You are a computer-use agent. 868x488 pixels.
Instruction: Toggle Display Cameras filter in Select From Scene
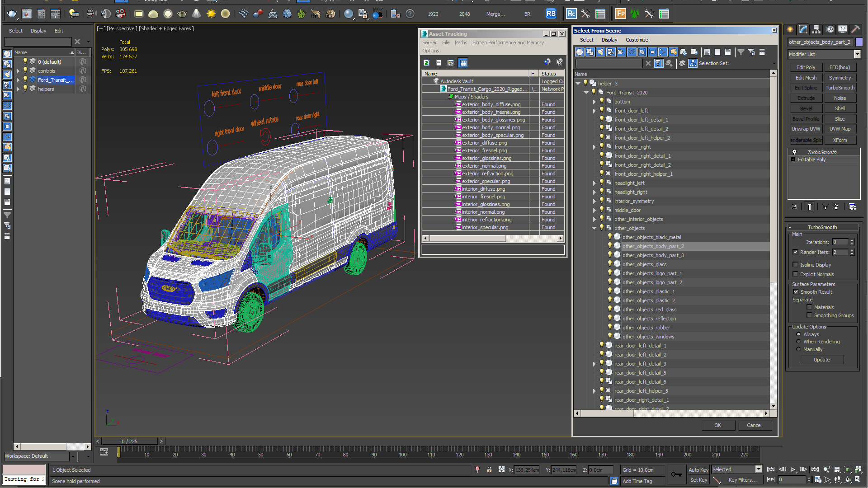pyautogui.click(x=611, y=52)
